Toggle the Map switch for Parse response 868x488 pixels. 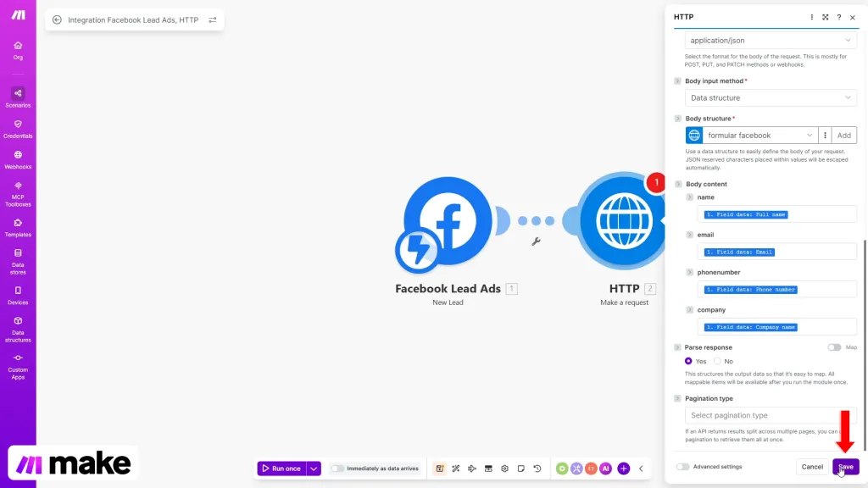[x=834, y=347]
